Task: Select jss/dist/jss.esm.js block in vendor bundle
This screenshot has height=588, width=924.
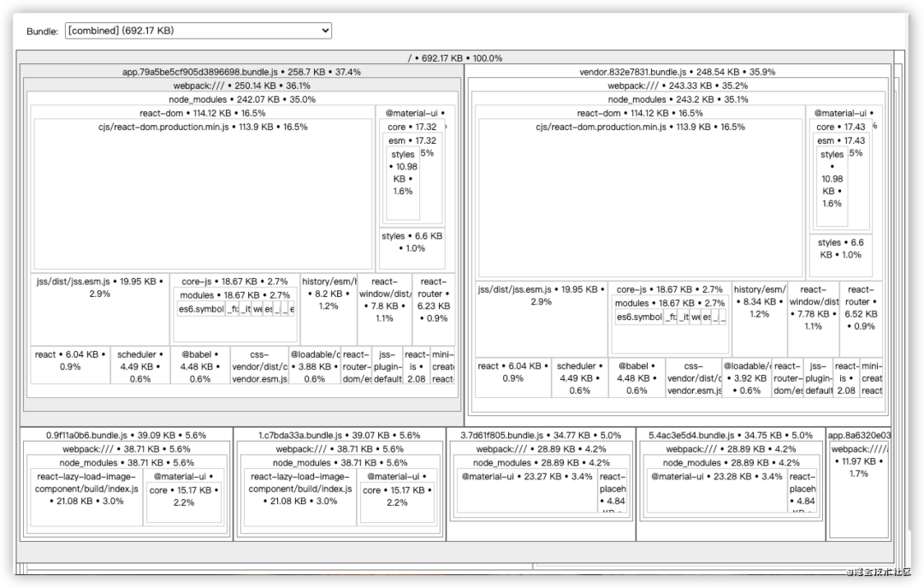Action: coord(541,318)
